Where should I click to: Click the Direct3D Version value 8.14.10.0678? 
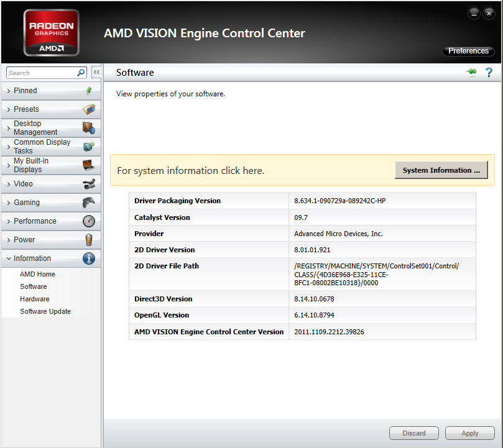click(314, 299)
